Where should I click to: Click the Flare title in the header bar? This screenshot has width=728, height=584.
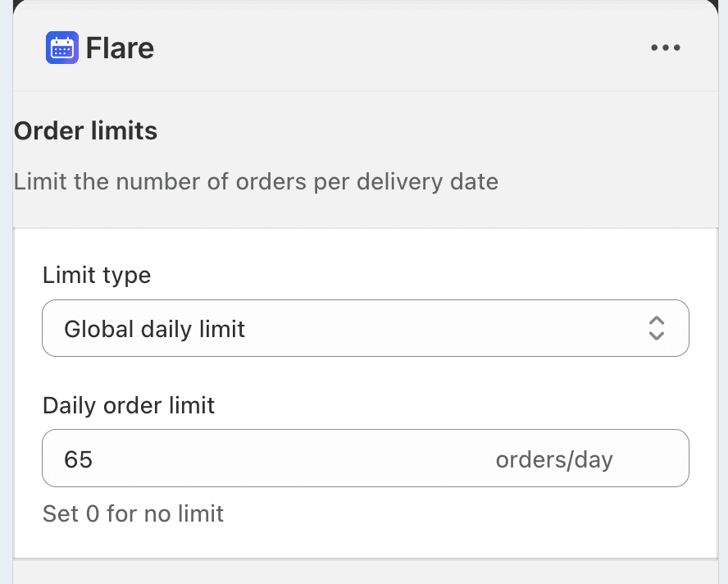point(120,48)
